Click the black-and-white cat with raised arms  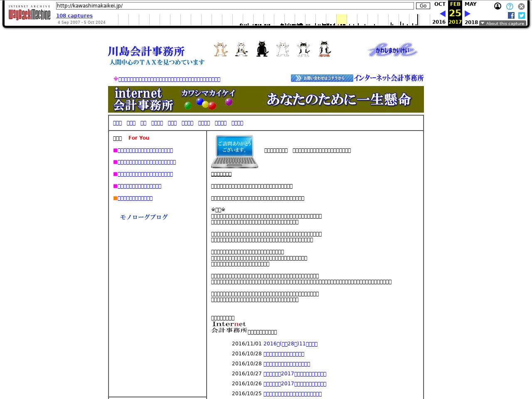tap(303, 49)
